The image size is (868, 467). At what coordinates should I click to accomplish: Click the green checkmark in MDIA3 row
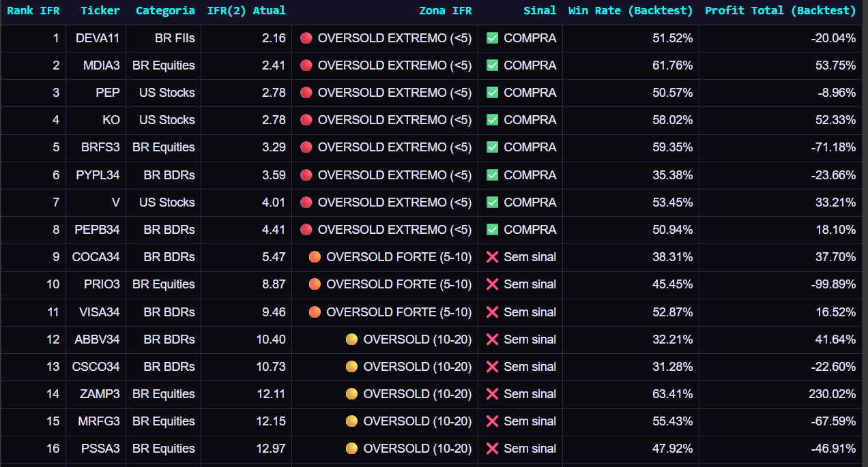tap(492, 65)
